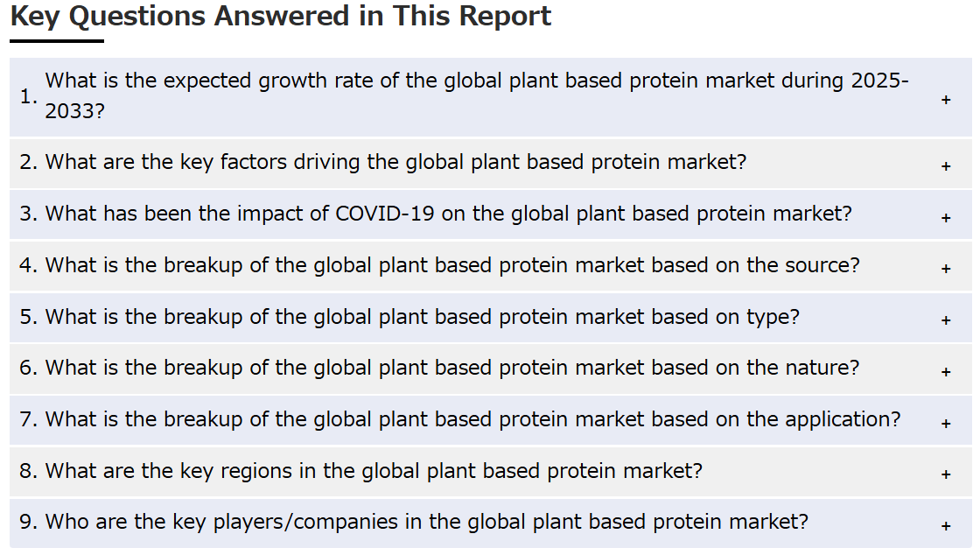Expand question 9 about key players/companies
The width and height of the screenshot is (980, 555).
click(x=491, y=523)
